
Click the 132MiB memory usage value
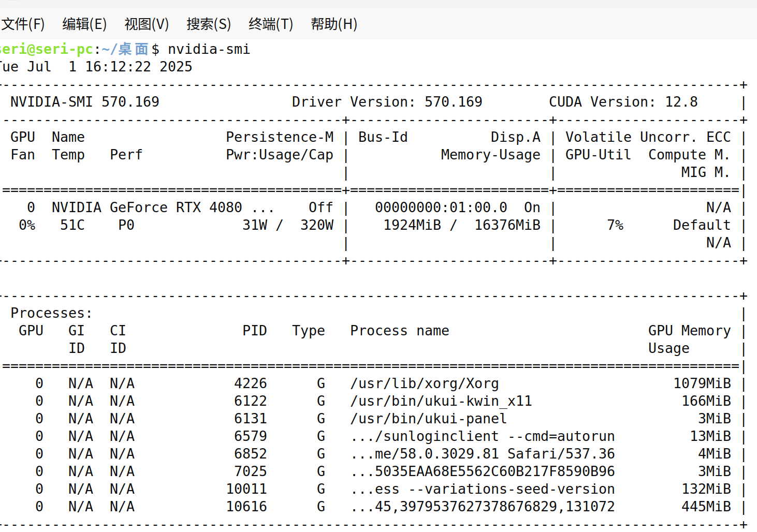tap(706, 489)
